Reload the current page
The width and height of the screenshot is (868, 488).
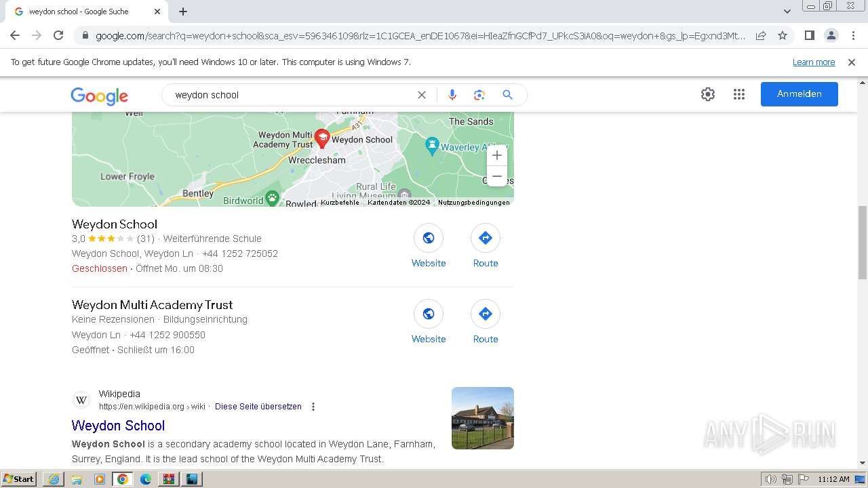tap(58, 35)
